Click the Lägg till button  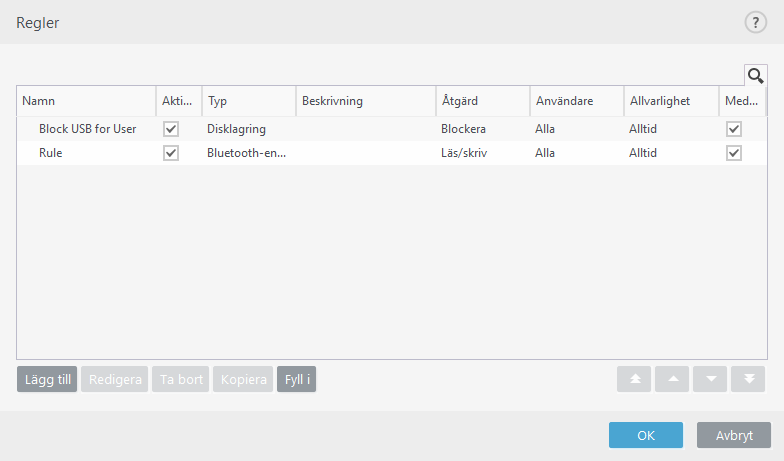click(x=47, y=380)
